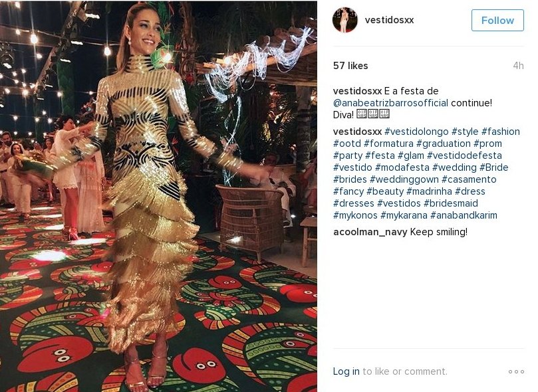Open the vestidosxx profile avatar
The image size is (538, 392).
pos(345,20)
